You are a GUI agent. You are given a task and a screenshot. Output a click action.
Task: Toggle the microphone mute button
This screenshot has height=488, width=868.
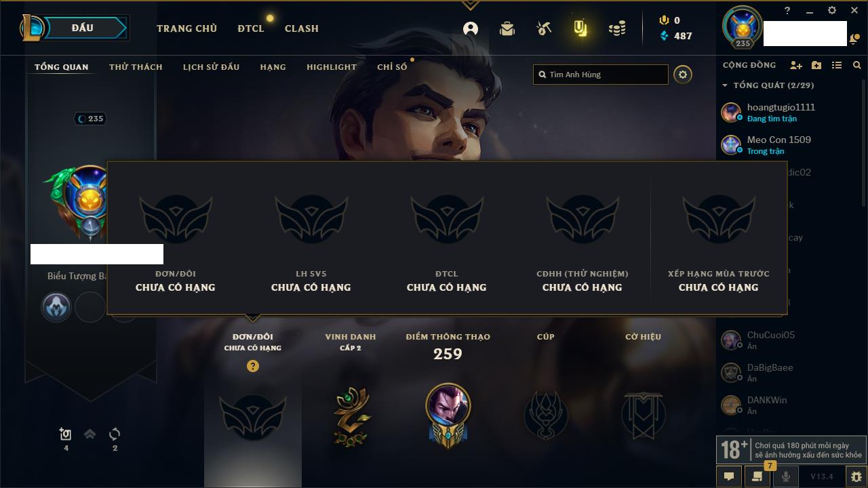click(786, 476)
